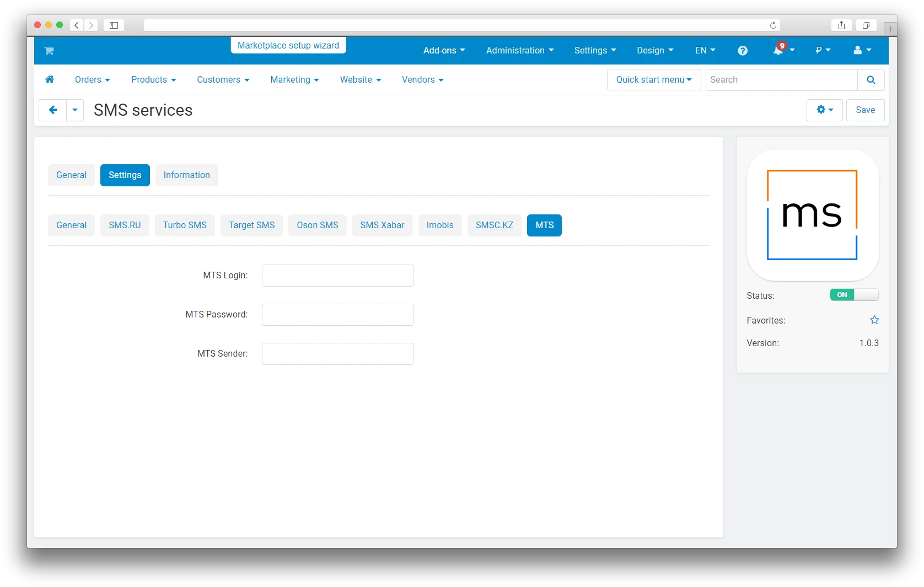Focus the MTS Sender field
Image resolution: width=924 pixels, height=587 pixels.
pyautogui.click(x=337, y=354)
